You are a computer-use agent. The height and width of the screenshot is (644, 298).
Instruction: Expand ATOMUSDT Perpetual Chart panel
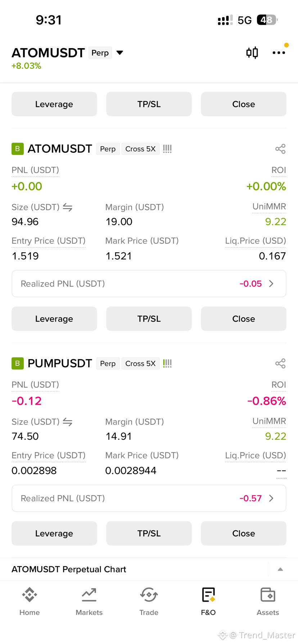[x=280, y=569]
